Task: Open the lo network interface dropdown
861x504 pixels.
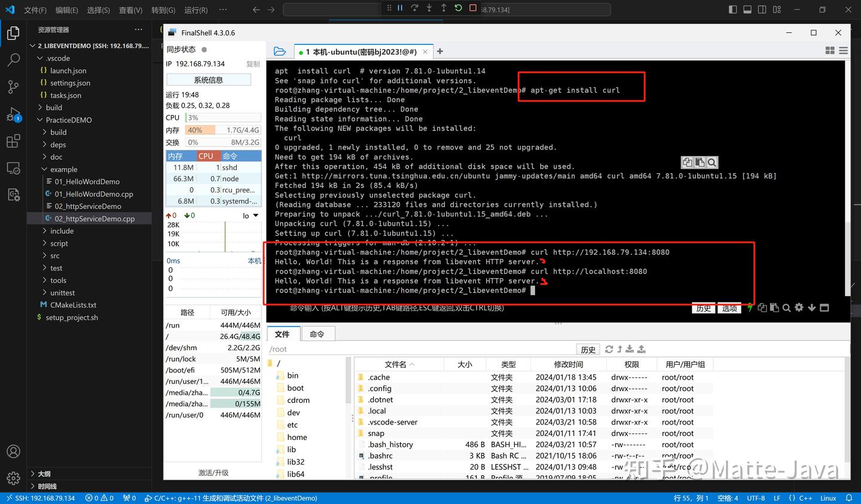Action: point(252,215)
